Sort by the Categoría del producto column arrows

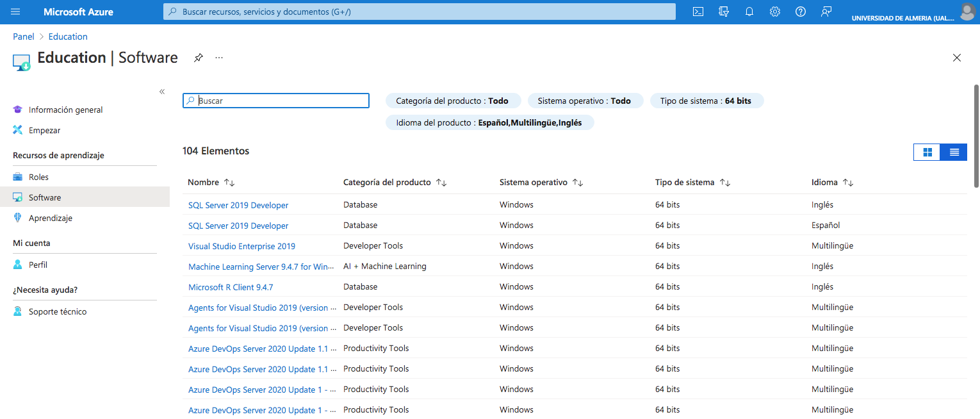[441, 183]
